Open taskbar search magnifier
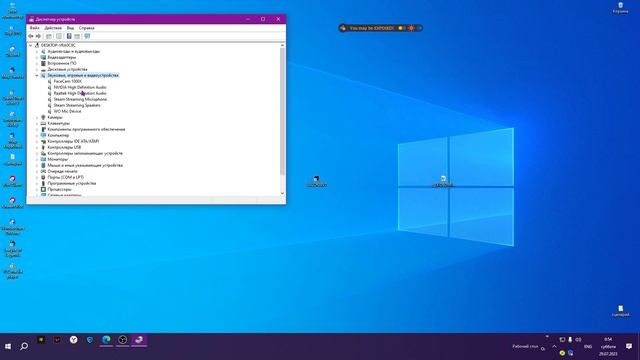Viewport: 640px width, 360px height. (24, 347)
